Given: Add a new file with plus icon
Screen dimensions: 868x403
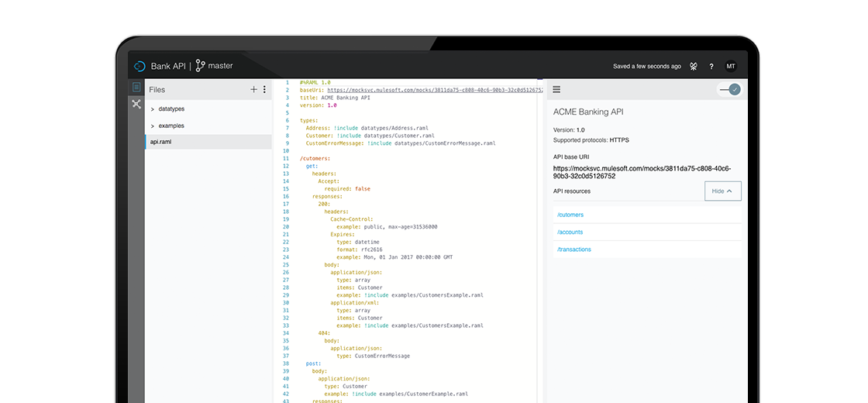Looking at the screenshot, I should tap(253, 89).
